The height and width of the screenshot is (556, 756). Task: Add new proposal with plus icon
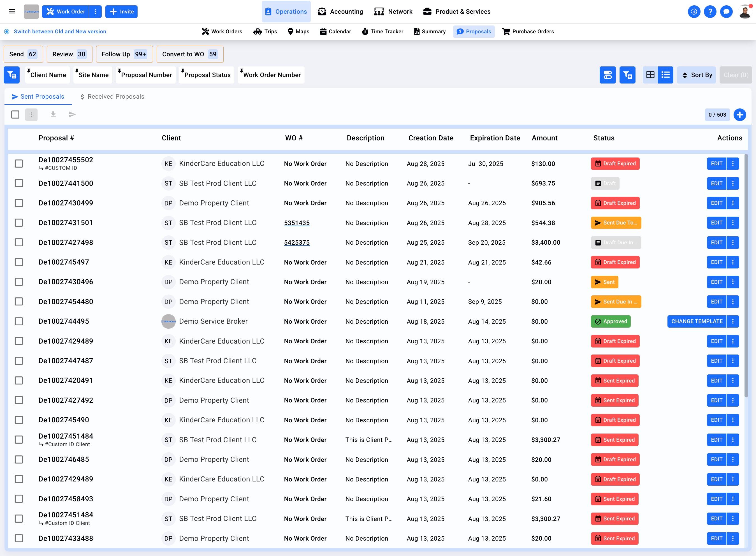tap(739, 115)
